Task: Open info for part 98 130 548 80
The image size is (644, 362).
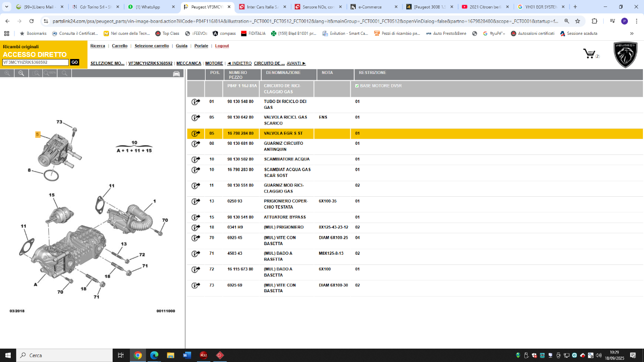Action: [x=195, y=102]
